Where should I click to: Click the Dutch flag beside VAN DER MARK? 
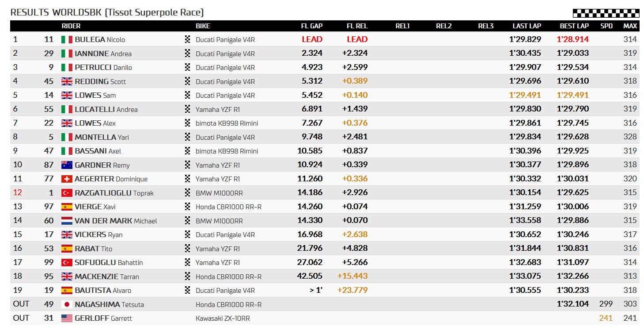(x=66, y=221)
